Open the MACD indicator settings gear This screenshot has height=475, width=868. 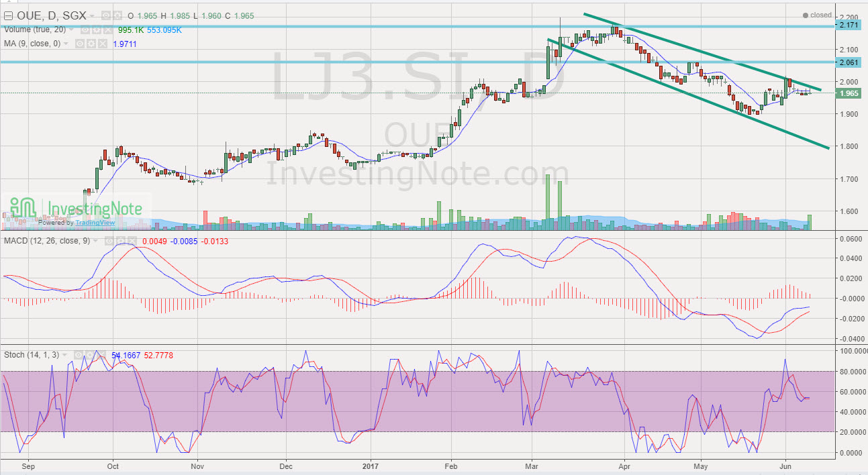122,240
